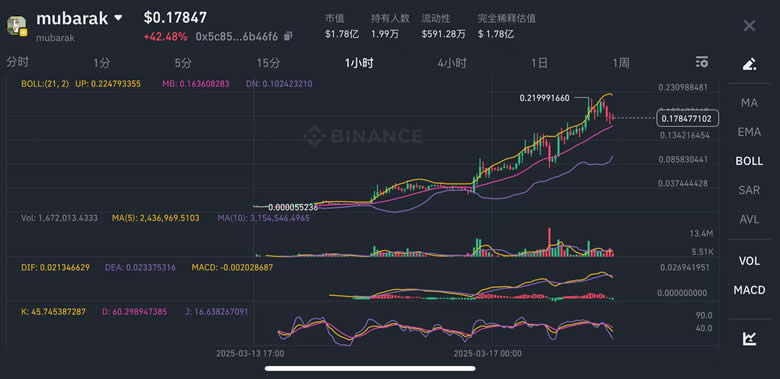Select the 5分 interval tab
Viewport: 780px width, 379px height.
[x=183, y=63]
